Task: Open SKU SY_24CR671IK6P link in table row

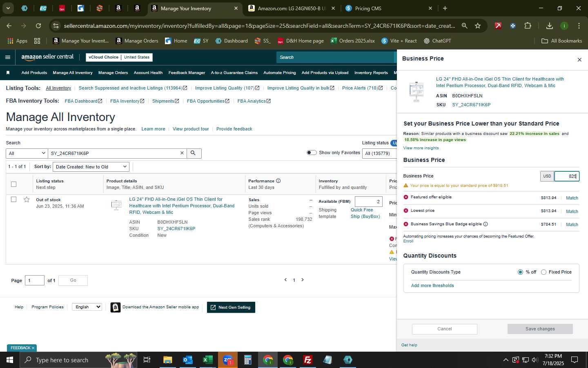Action: (176, 229)
